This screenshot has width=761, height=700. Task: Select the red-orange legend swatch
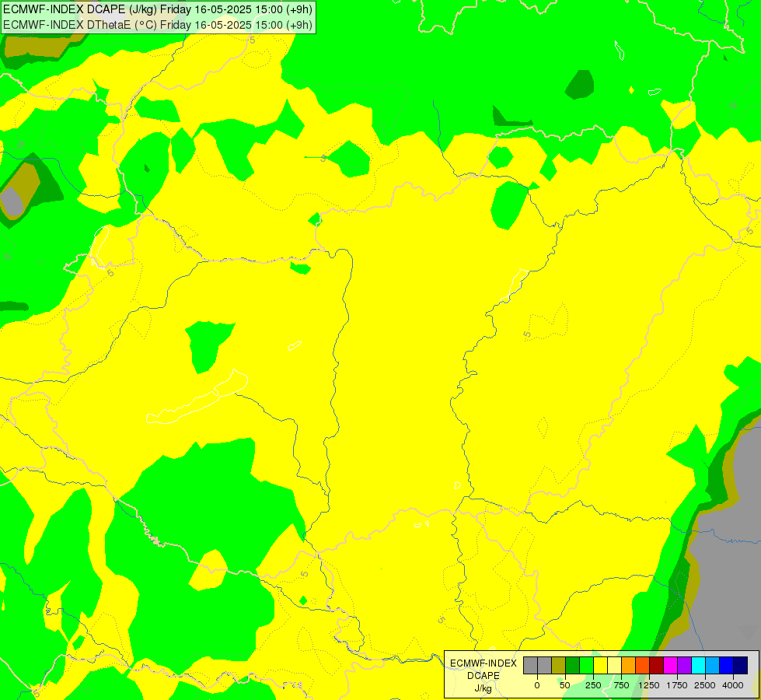643,665
